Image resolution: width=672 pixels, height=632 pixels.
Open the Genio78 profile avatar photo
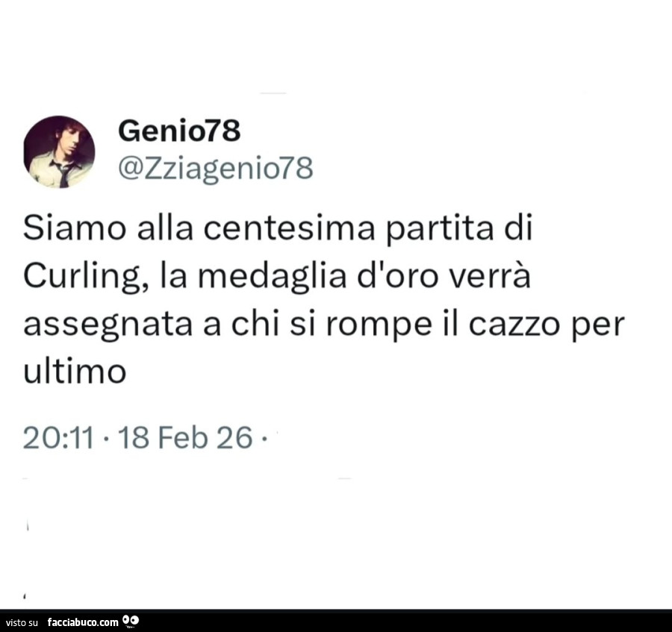59,152
